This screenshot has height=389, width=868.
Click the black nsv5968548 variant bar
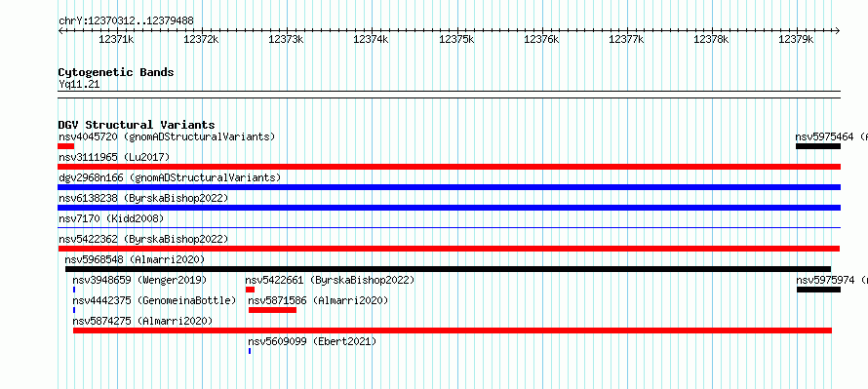click(x=449, y=269)
